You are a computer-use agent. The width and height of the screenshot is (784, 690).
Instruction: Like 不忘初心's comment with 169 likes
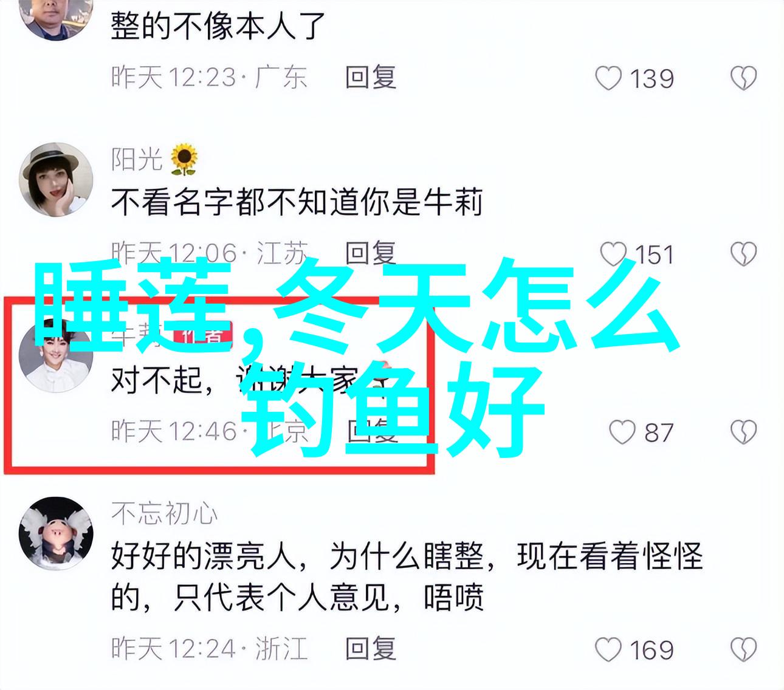pos(608,649)
